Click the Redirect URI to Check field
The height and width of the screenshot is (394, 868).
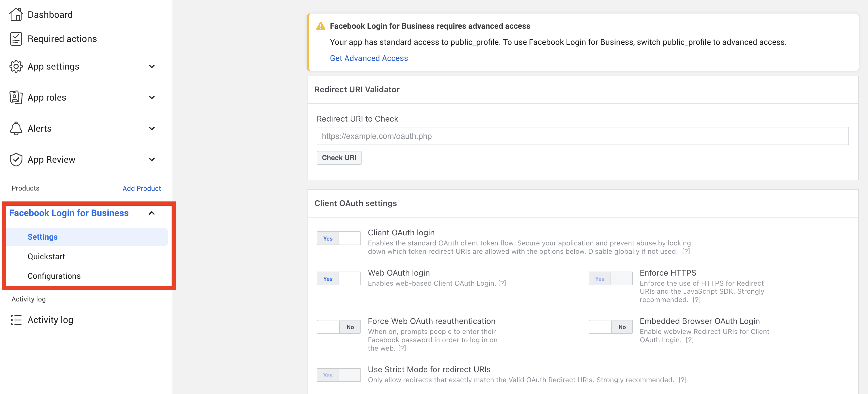[x=582, y=136]
